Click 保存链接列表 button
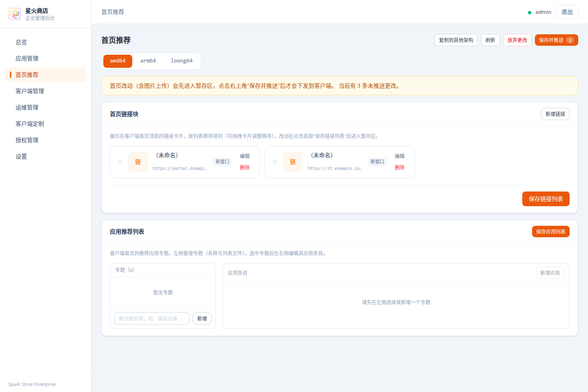This screenshot has height=392, width=588. (546, 199)
